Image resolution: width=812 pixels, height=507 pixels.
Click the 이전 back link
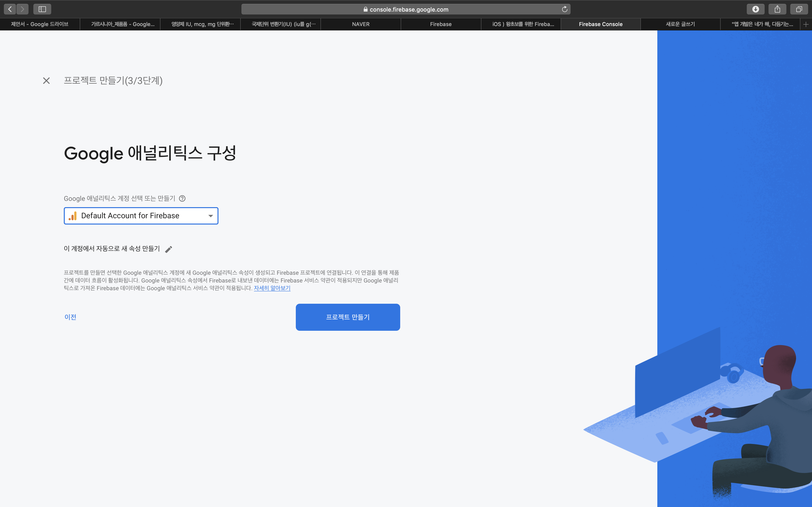coord(71,317)
